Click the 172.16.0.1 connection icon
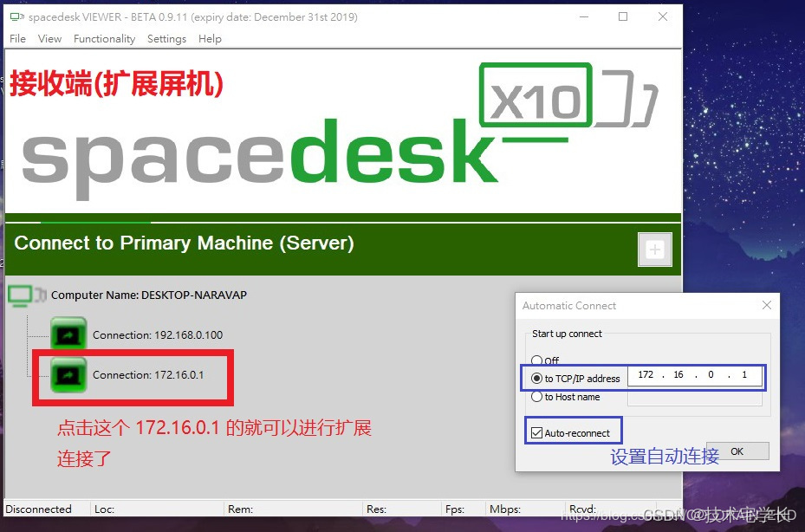 tap(68, 375)
